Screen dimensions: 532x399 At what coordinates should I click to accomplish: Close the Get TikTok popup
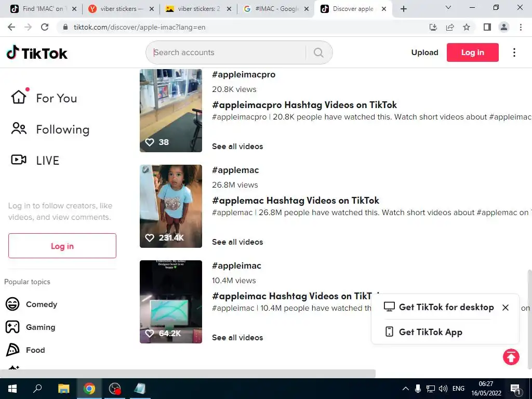(x=506, y=308)
